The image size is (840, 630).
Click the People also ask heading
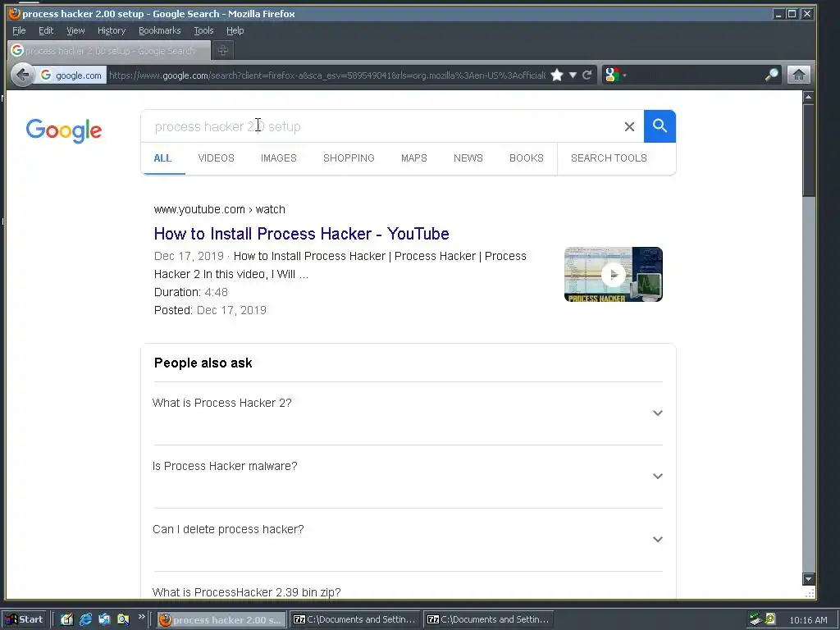click(x=203, y=363)
